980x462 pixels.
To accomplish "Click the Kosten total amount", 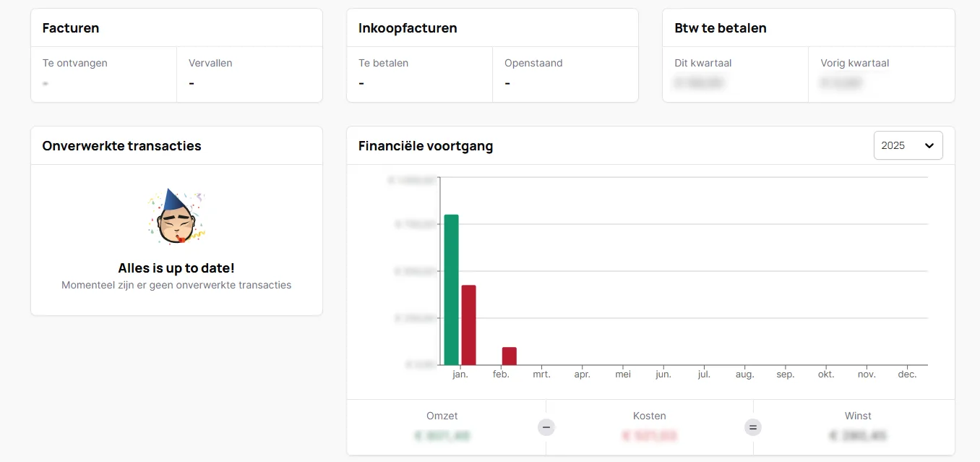I will coord(649,436).
